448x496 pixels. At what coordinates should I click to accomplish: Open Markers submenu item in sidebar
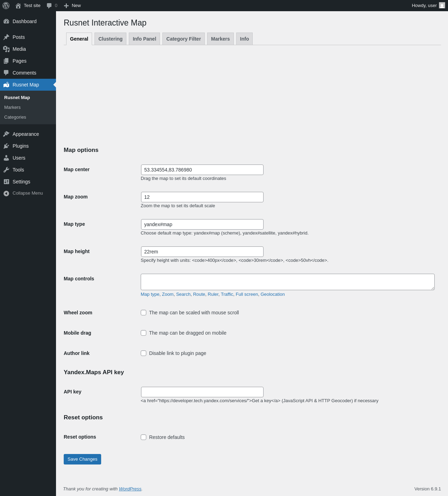tap(28, 107)
